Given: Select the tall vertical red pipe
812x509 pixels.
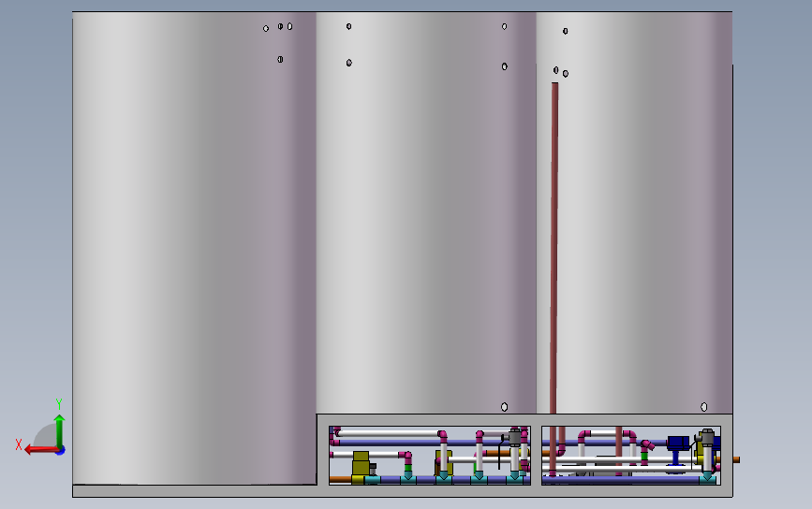Looking at the screenshot, I should click(554, 248).
